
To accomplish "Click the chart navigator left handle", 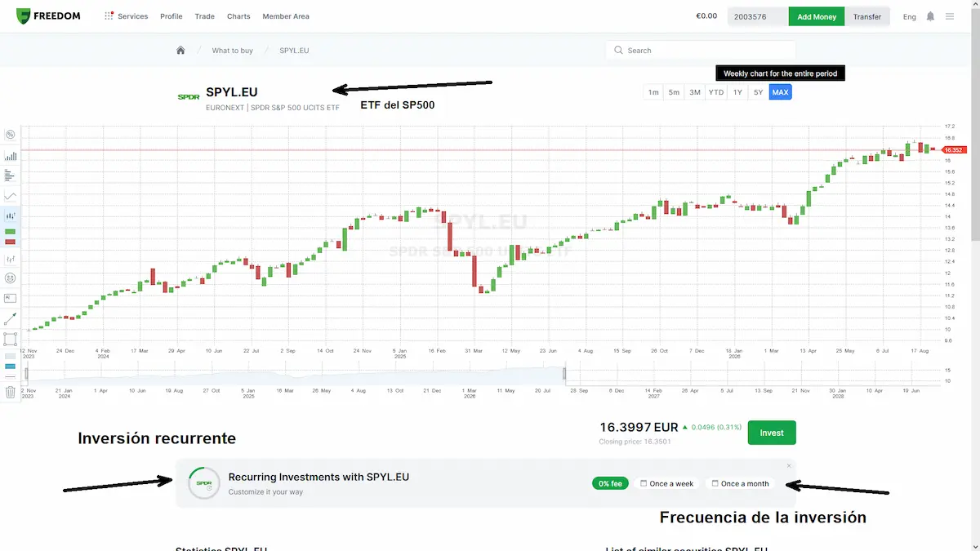I will pos(26,374).
